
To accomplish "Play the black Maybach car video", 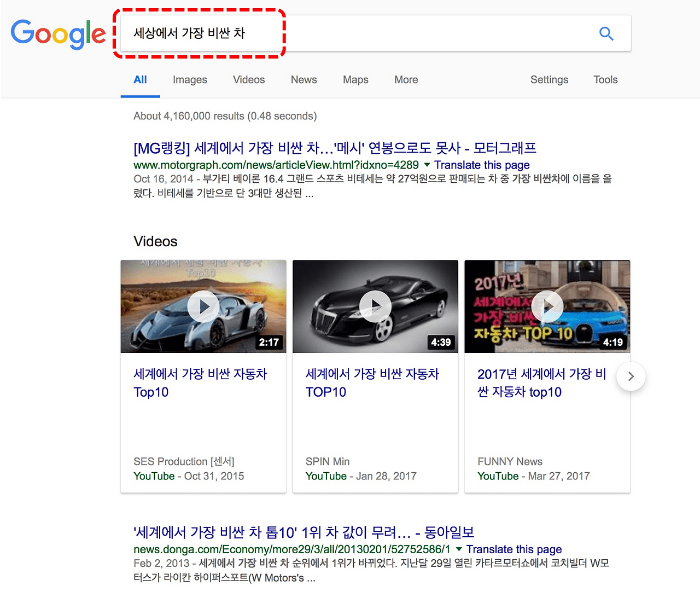I will (x=375, y=306).
